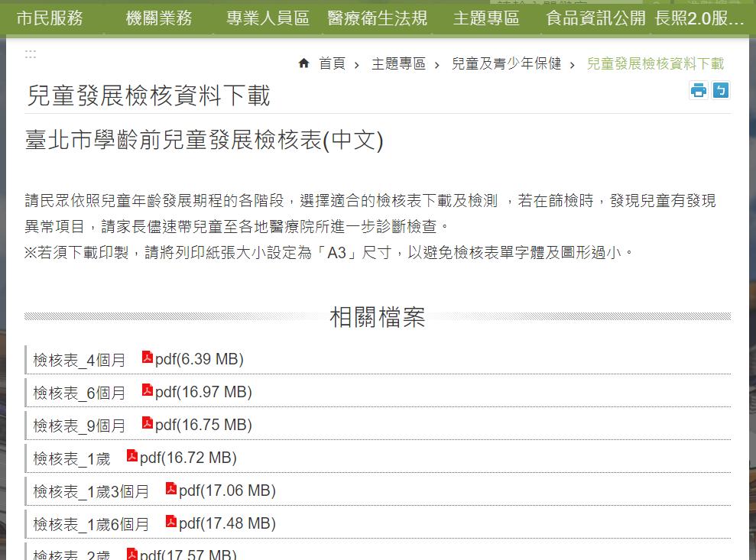This screenshot has height=560, width=756.
Task: Go to 兒童及青少年保健 in the breadcrumb
Action: pyautogui.click(x=506, y=63)
